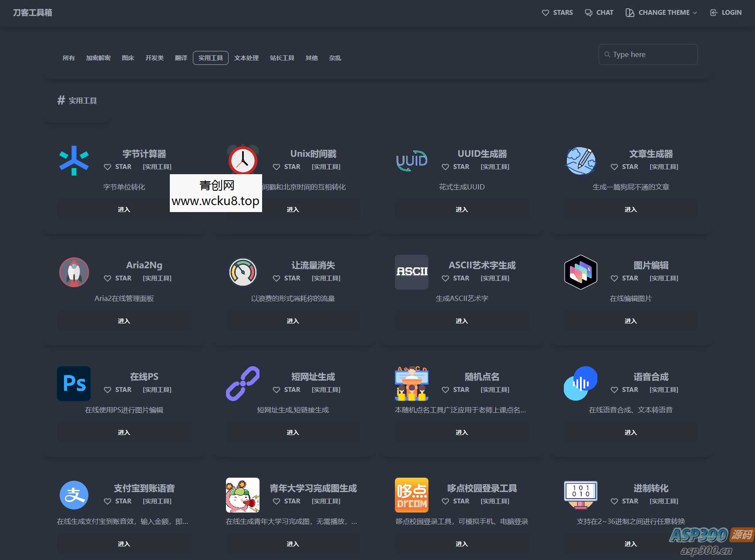Select the UUID生成器 icon
The image size is (755, 560).
tap(411, 160)
